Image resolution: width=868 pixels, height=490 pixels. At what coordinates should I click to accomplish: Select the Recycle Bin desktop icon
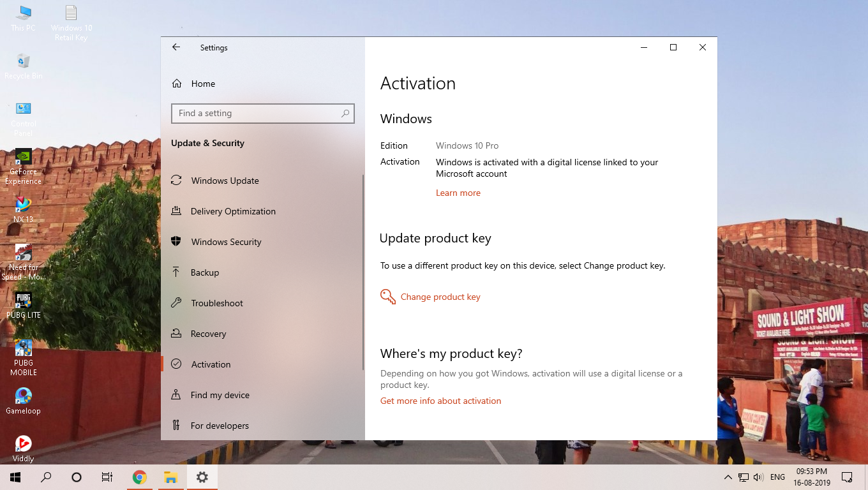tap(24, 66)
